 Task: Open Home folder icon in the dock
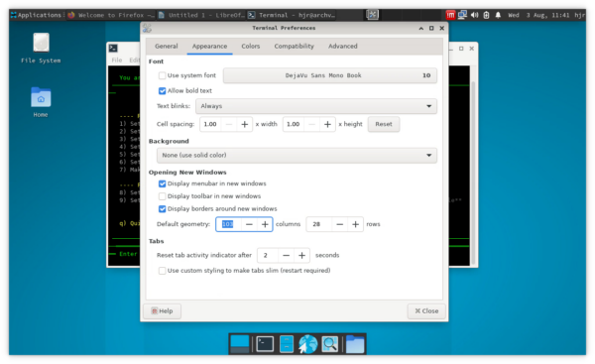355,344
